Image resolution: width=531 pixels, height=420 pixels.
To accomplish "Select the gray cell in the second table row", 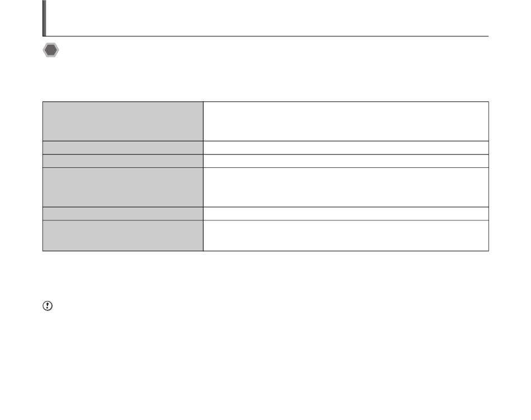I will coord(123,148).
